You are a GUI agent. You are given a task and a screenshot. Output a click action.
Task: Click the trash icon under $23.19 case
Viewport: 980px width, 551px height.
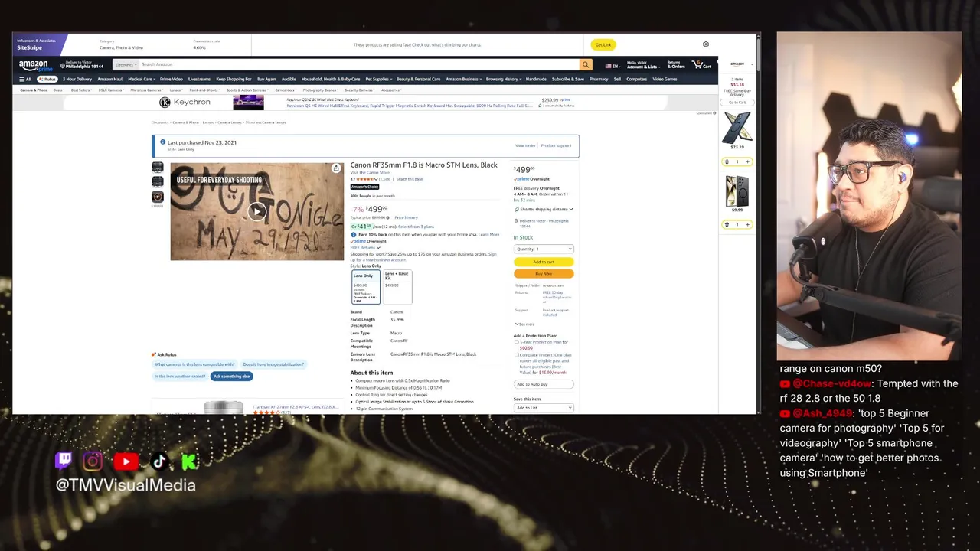pyautogui.click(x=727, y=161)
